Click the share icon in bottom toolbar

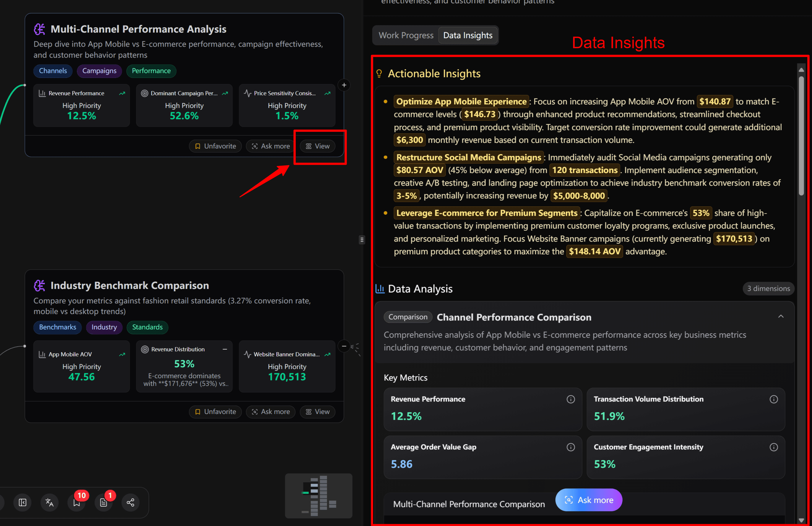(x=131, y=502)
